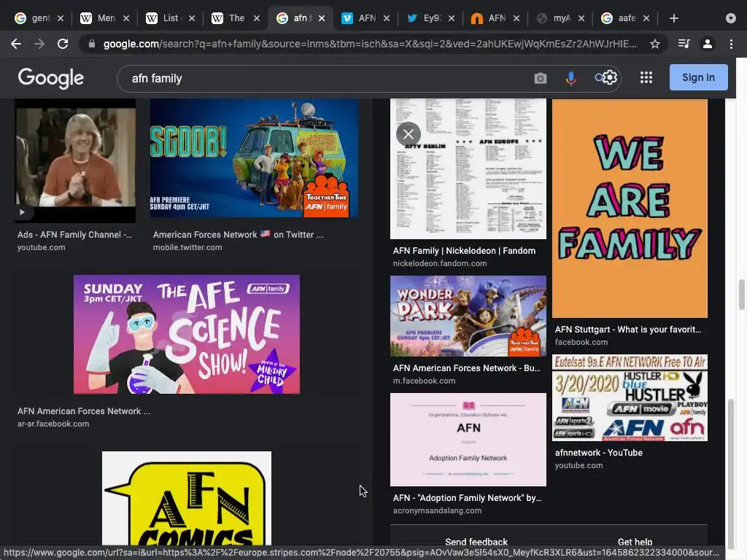Open 'AFN Family | Nickelodeon | Fandom' link

pos(464,251)
